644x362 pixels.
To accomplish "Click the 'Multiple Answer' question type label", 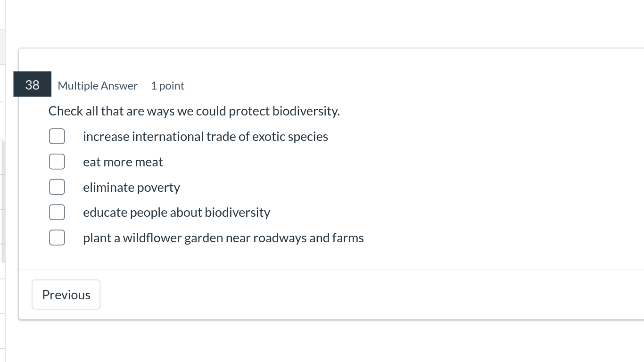I will coord(98,86).
